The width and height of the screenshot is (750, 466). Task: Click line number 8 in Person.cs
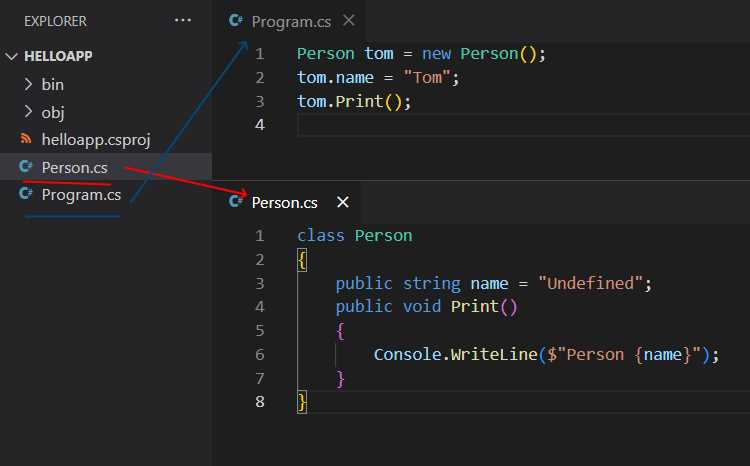point(260,402)
